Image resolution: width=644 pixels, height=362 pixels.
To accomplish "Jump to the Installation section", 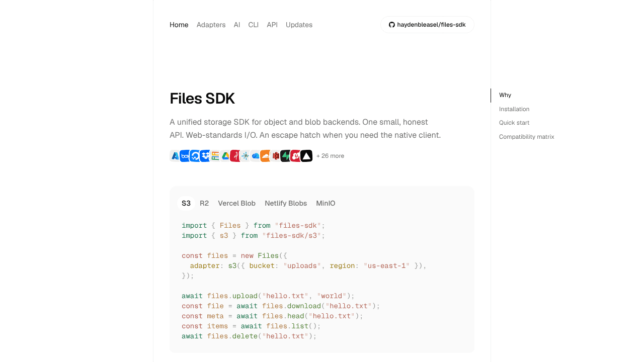I will click(514, 109).
